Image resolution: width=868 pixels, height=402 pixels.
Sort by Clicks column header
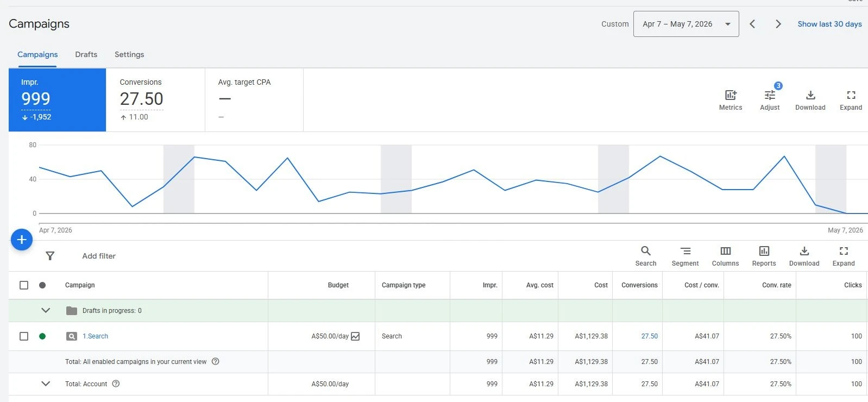pos(853,285)
